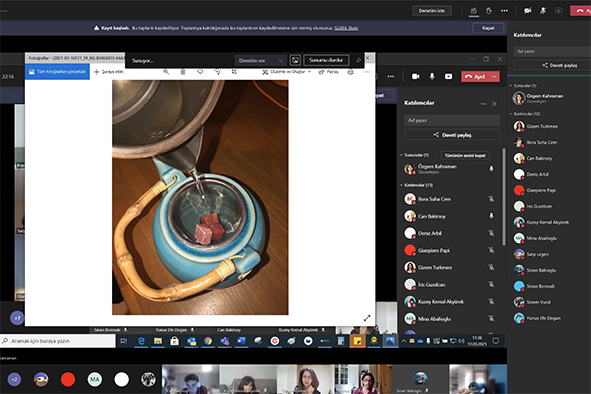591x394 pixels.
Task: Click the teapot photo
Action: (x=200, y=197)
